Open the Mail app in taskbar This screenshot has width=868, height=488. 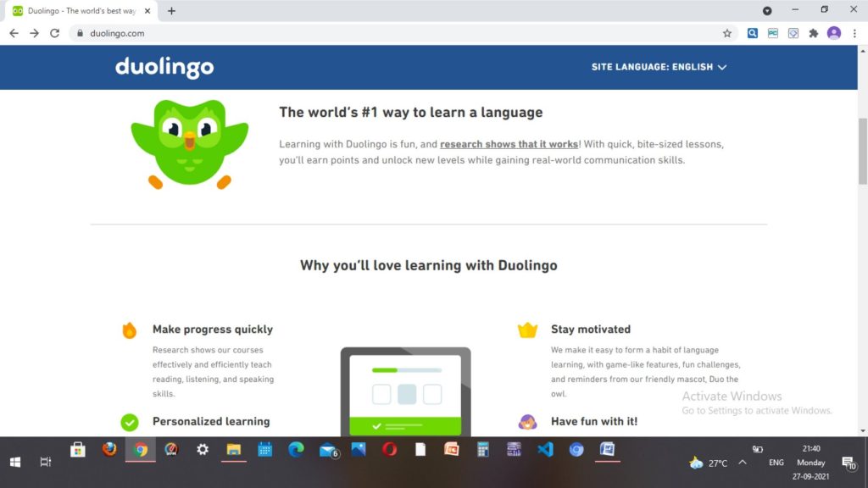pyautogui.click(x=328, y=451)
